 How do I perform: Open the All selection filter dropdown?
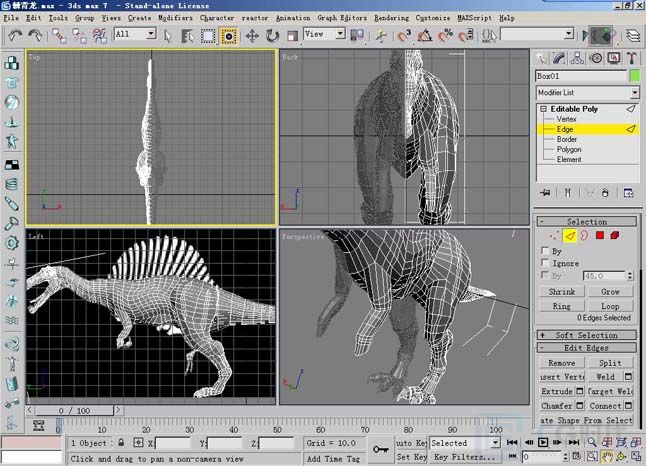(x=151, y=33)
